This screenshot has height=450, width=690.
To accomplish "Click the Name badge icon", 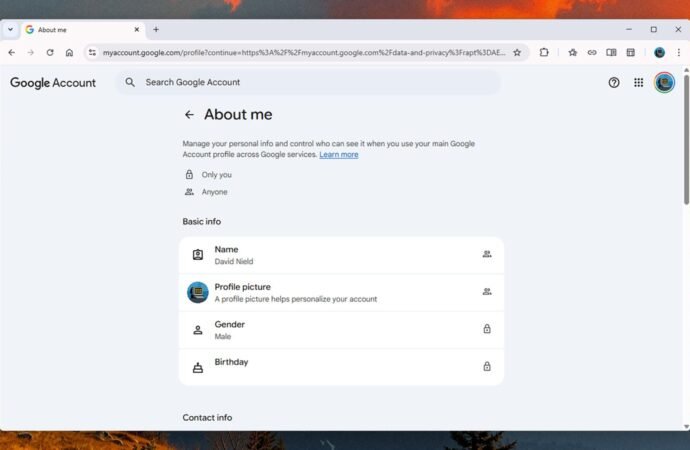I will tap(198, 255).
